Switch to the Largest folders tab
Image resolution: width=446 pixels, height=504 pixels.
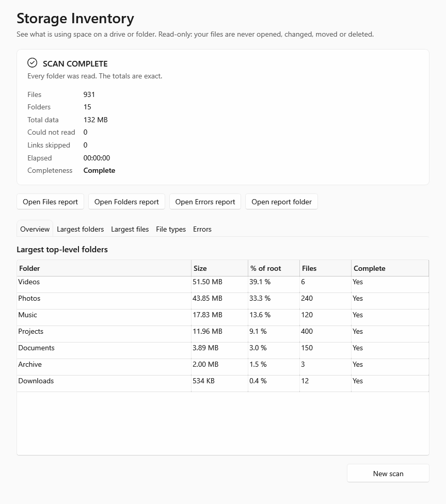click(81, 229)
